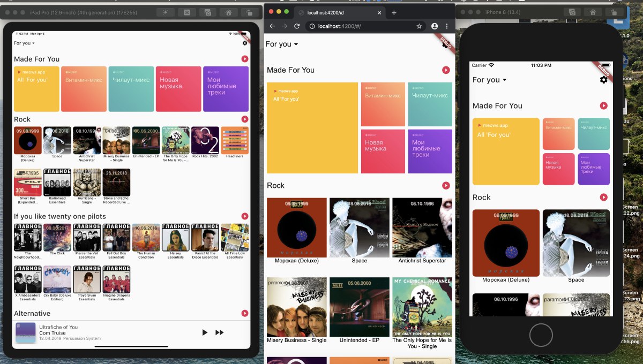Open Chrome profile avatar
Screen dimensions: 643x364
pyautogui.click(x=435, y=26)
